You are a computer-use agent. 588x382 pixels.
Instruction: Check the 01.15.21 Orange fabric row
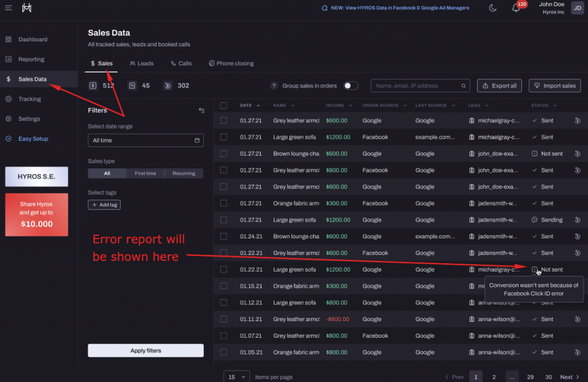coord(223,286)
